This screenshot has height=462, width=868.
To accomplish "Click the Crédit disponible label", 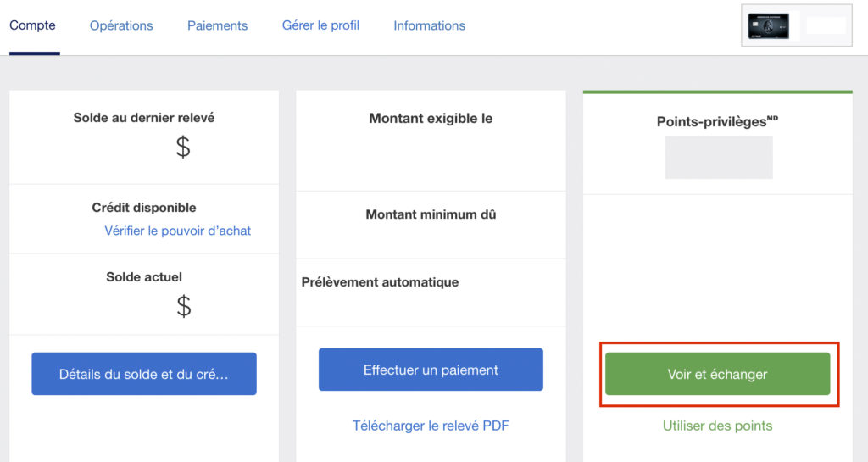I will 143,208.
